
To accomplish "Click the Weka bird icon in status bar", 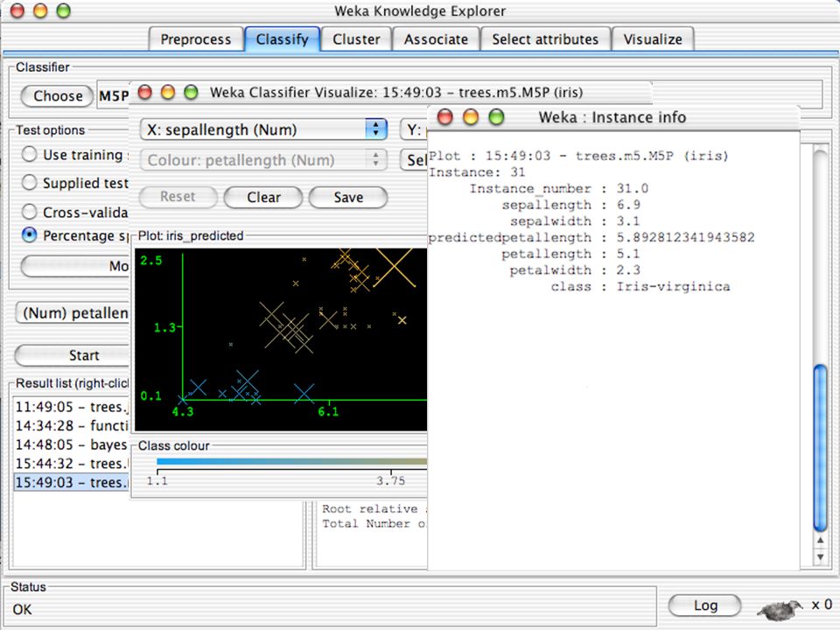I will 780,609.
